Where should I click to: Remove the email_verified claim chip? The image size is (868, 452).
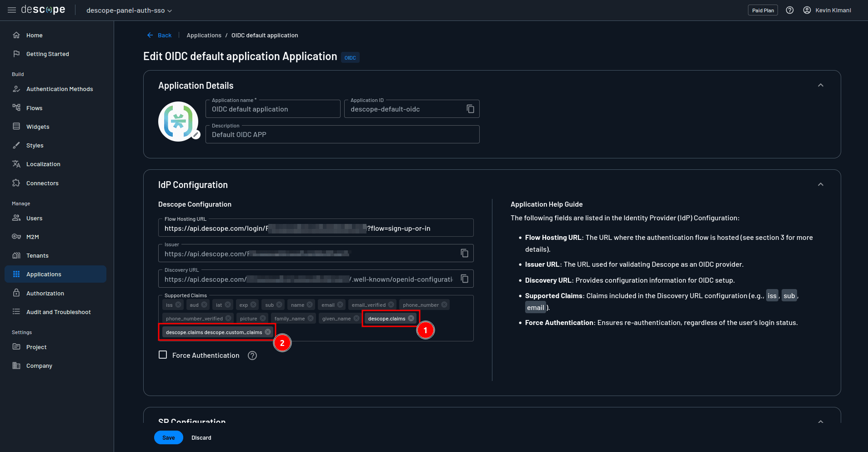coord(391,305)
